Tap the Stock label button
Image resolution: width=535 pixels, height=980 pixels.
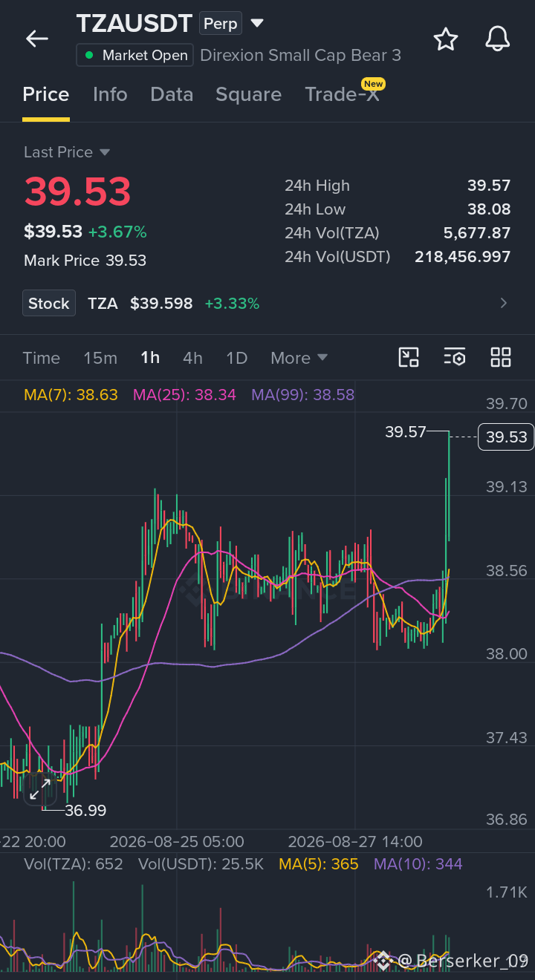pyautogui.click(x=49, y=303)
